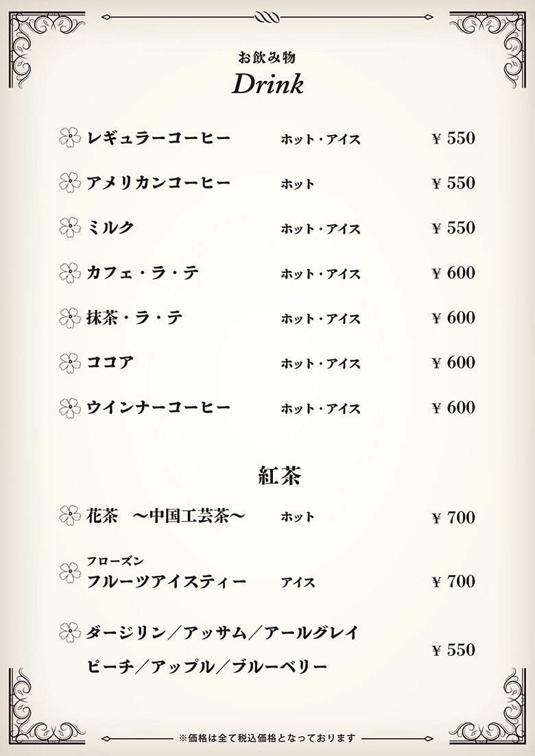The image size is (535, 756).
Task: Click the flower icon beside 花茶
Action: click(70, 515)
